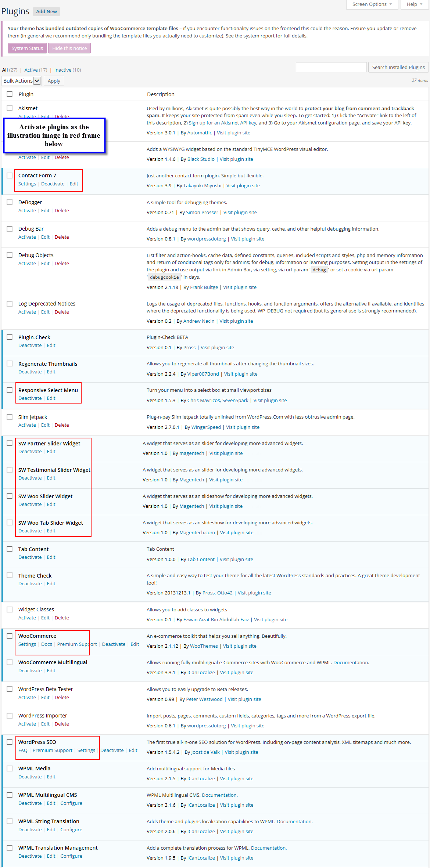Edit the Regenerate Thumbnails plugin
The width and height of the screenshot is (430, 868).
pyautogui.click(x=51, y=372)
